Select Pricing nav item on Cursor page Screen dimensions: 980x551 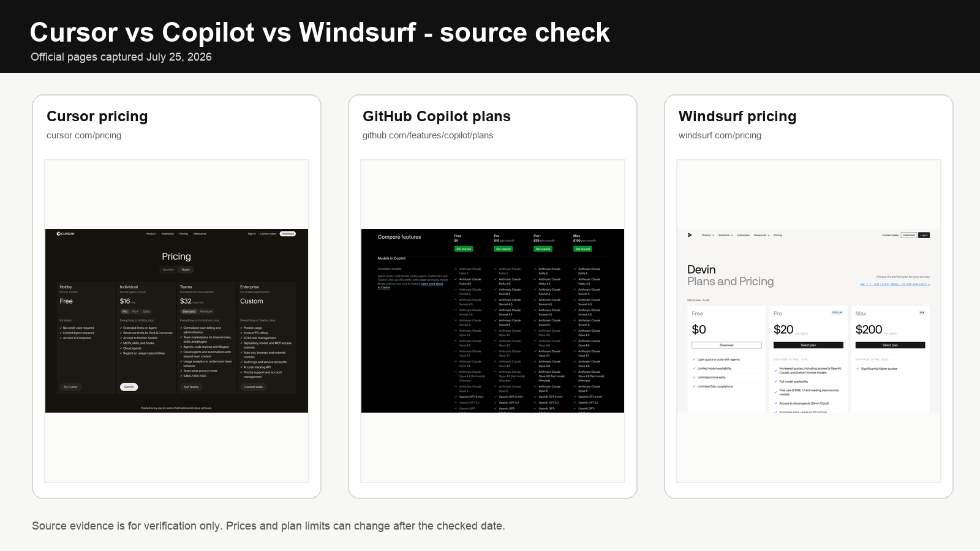coord(184,234)
